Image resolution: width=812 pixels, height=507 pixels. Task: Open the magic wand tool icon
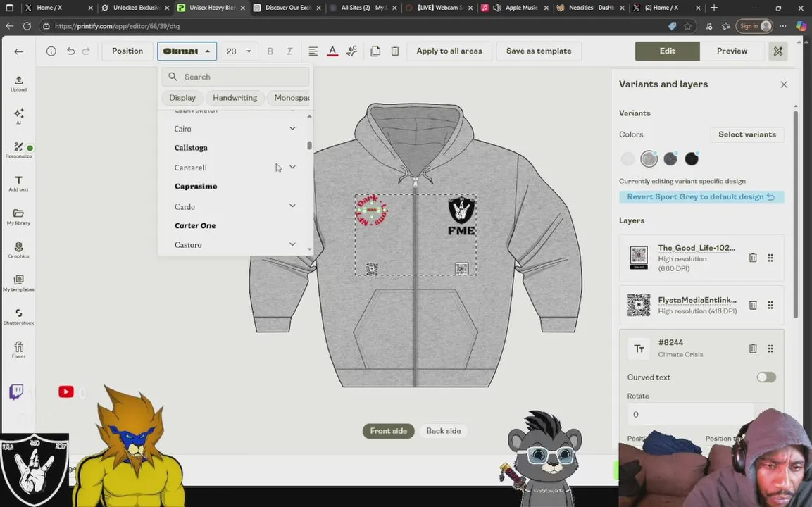777,51
